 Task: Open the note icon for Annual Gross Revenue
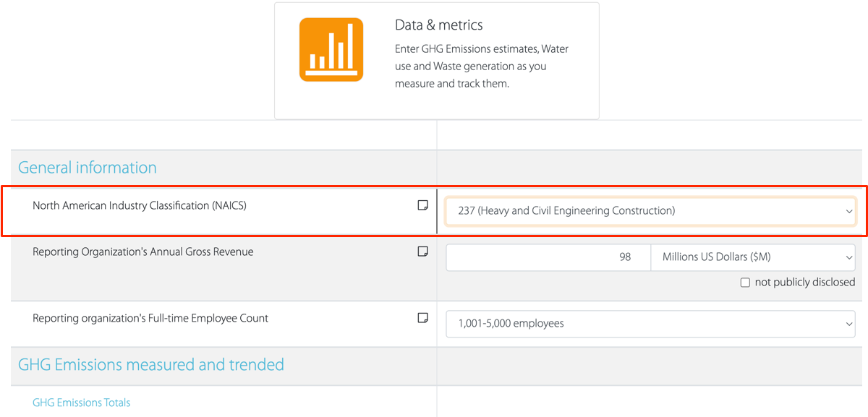pyautogui.click(x=423, y=252)
